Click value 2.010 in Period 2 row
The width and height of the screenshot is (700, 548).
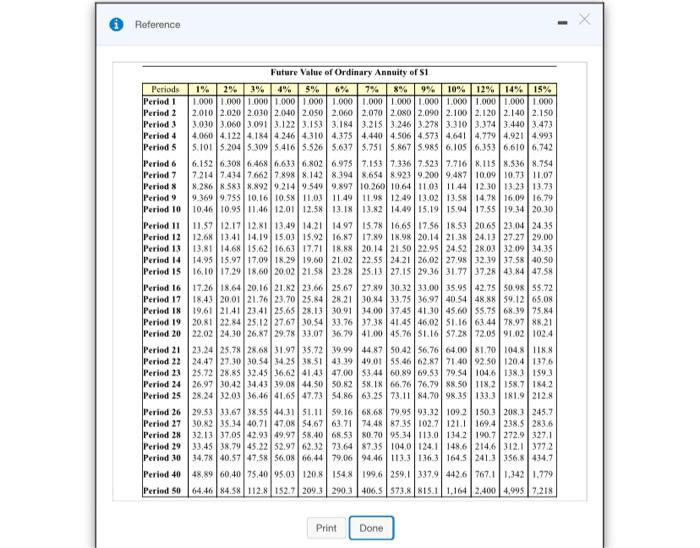202,113
